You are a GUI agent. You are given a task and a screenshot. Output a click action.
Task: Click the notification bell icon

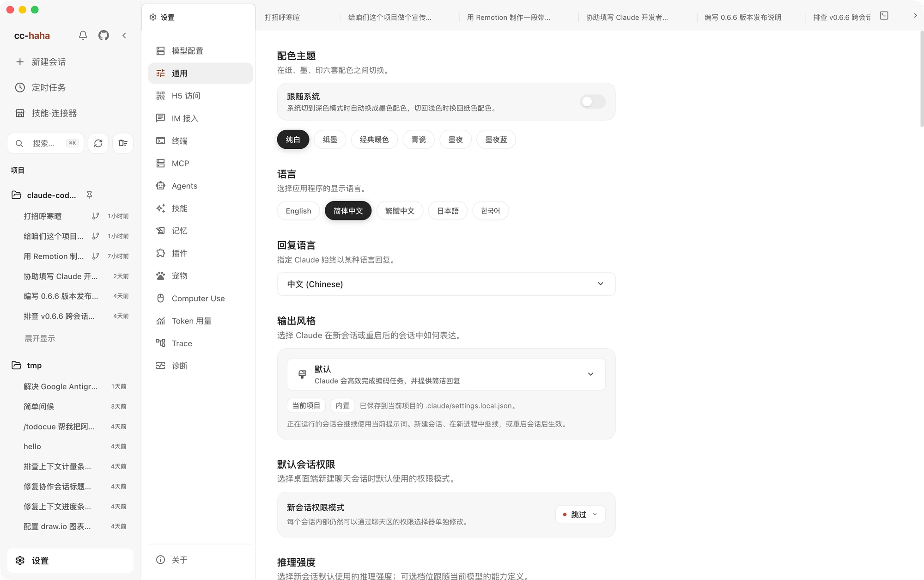coord(83,35)
